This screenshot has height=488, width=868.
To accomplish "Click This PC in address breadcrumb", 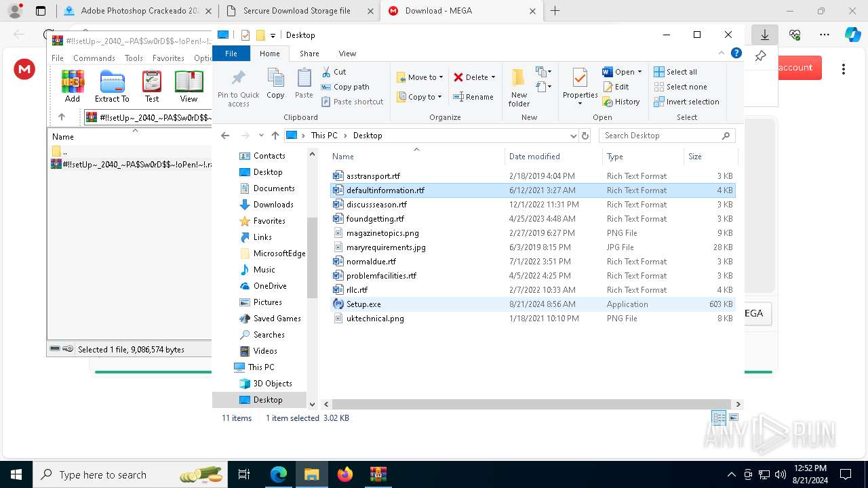I will pyautogui.click(x=324, y=136).
